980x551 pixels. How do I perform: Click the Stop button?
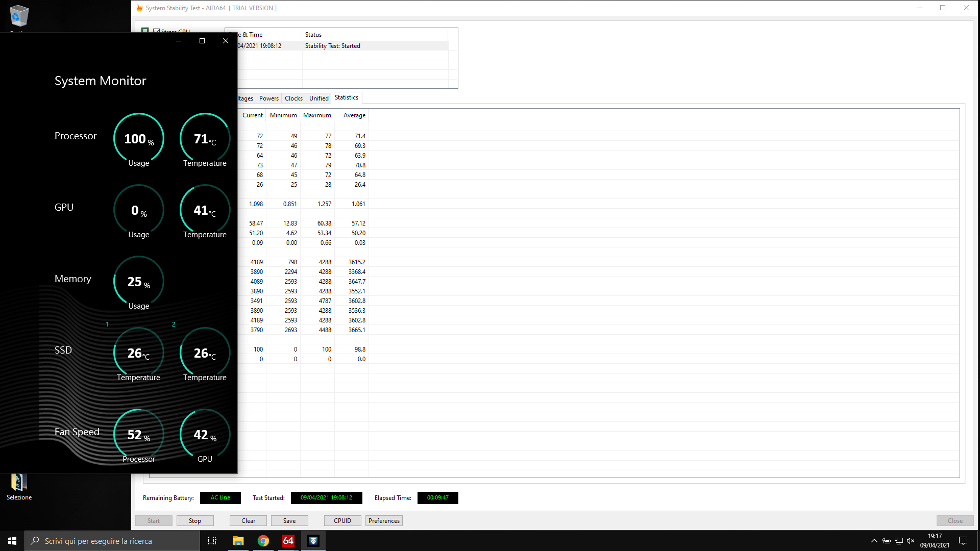[x=194, y=521]
